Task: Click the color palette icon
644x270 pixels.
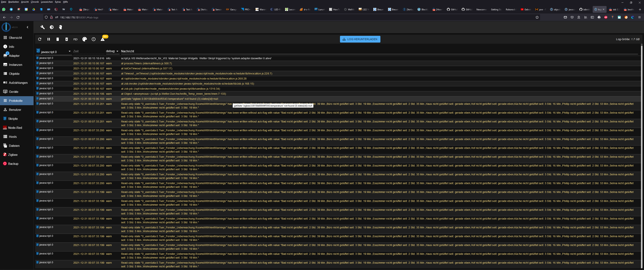Action: click(84, 39)
